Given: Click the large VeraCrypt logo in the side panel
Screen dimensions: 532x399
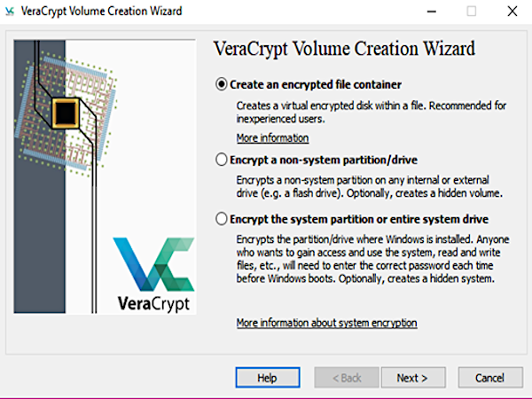Looking at the screenshot, I should click(153, 275).
